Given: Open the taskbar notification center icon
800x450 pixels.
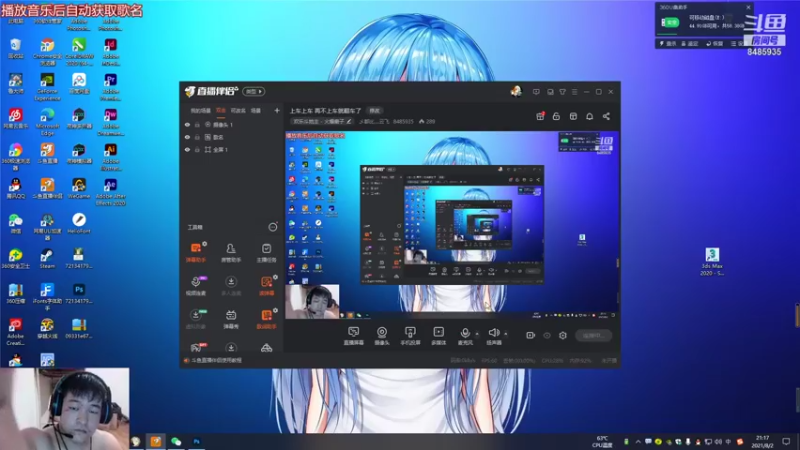Looking at the screenshot, I should pos(786,441).
